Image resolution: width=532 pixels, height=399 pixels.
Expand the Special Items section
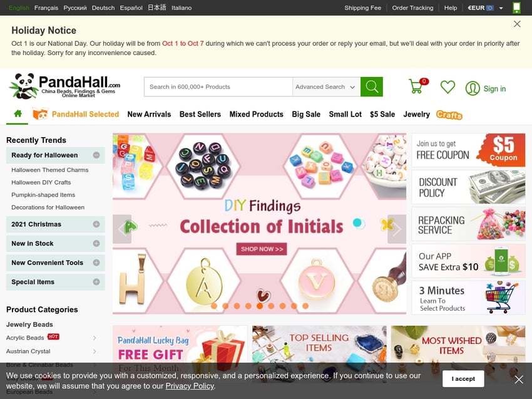96,282
